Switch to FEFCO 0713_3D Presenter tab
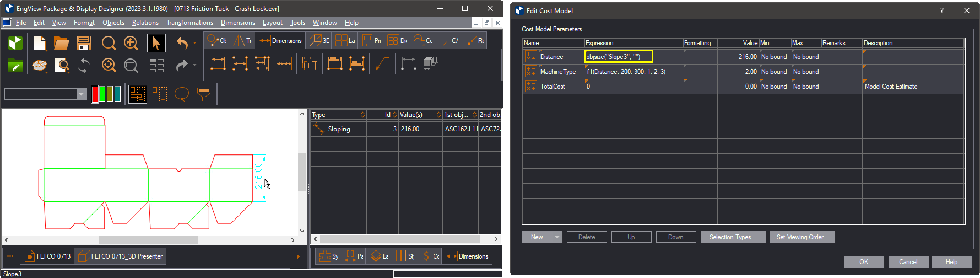Image resolution: width=980 pixels, height=278 pixels. point(121,256)
